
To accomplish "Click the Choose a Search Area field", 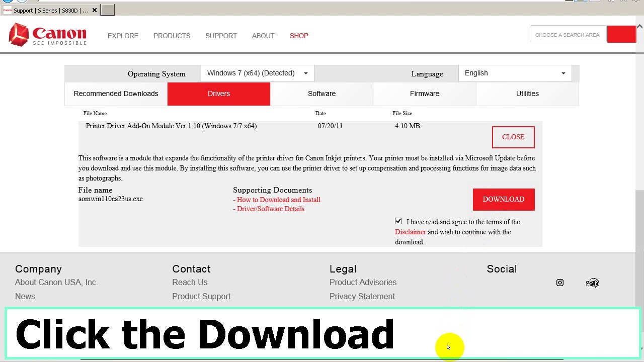I will [568, 35].
